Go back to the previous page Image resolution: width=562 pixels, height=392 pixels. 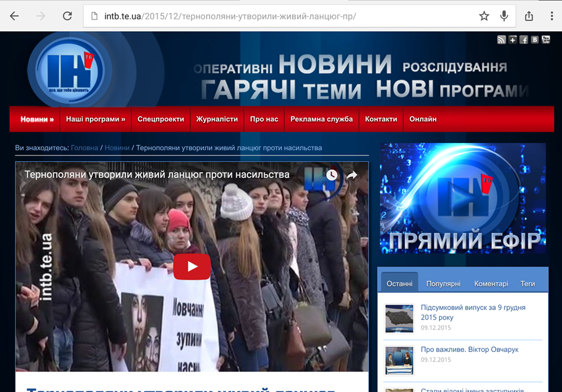(14, 16)
